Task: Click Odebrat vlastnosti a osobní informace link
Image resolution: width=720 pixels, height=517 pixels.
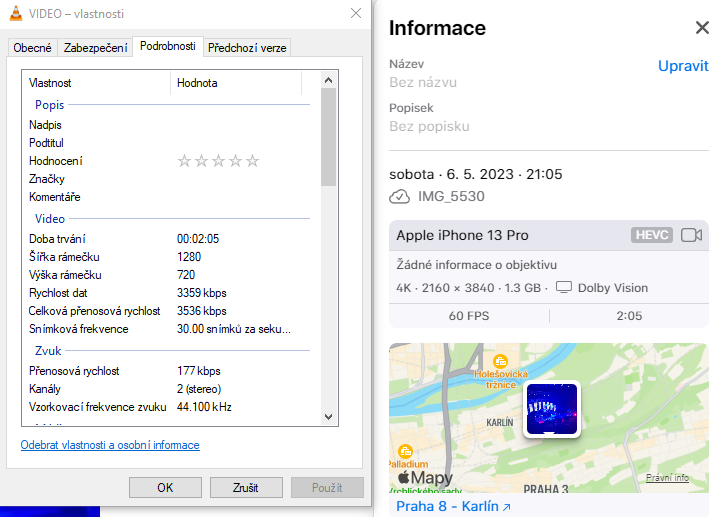Action: tap(110, 445)
